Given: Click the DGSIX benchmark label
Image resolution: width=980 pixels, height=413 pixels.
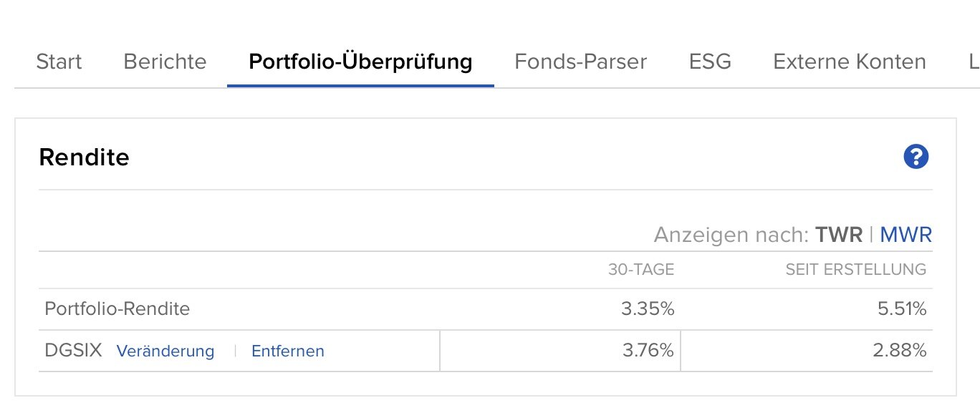Looking at the screenshot, I should pyautogui.click(x=73, y=351).
